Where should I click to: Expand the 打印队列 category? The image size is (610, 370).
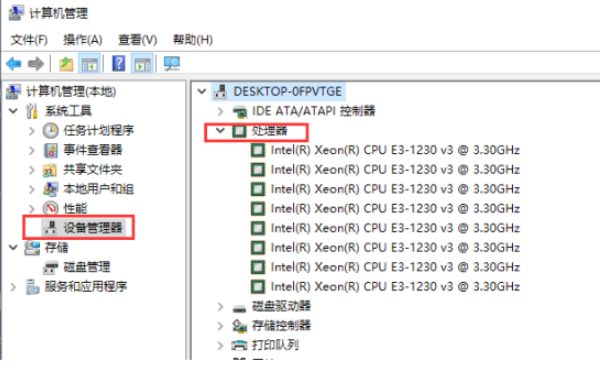point(220,345)
